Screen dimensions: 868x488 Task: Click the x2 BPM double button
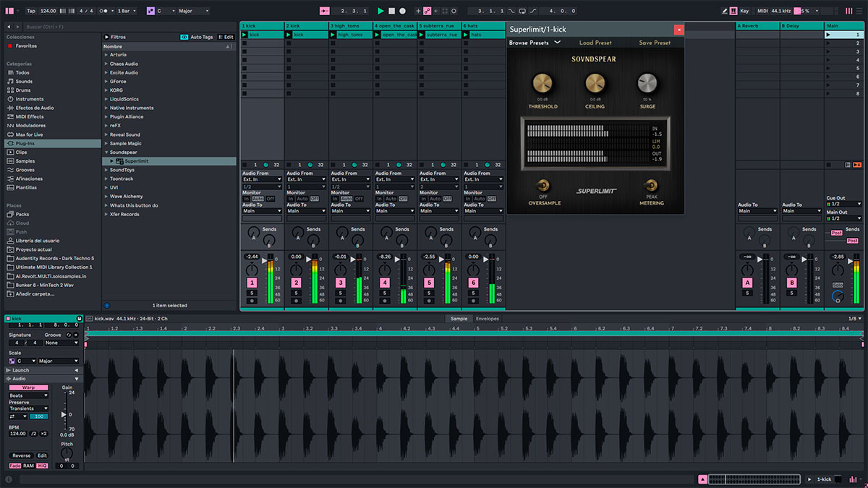point(44,433)
